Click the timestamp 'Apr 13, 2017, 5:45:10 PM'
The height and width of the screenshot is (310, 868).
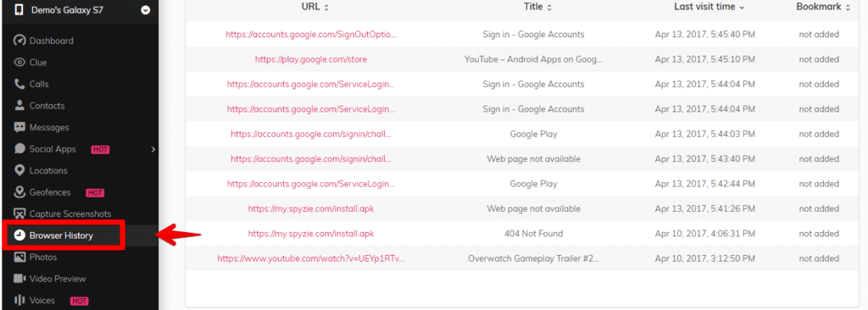705,59
